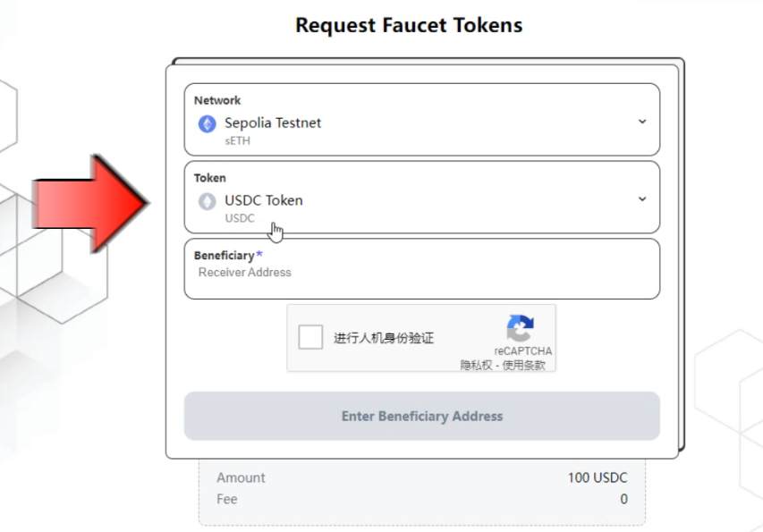Screen dimensions: 763x532
Task: Click the Ethereum icon beside Sepolia Testnet
Action: click(x=207, y=123)
